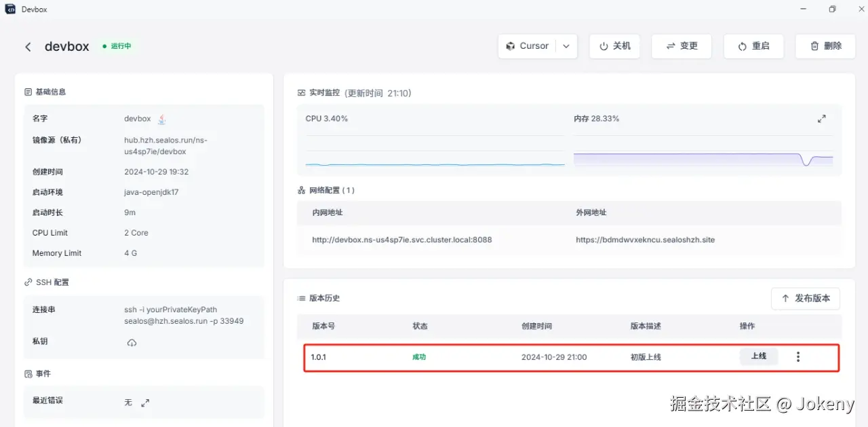Go back using the left arrow
Viewport: 868px width, 427px height.
28,47
